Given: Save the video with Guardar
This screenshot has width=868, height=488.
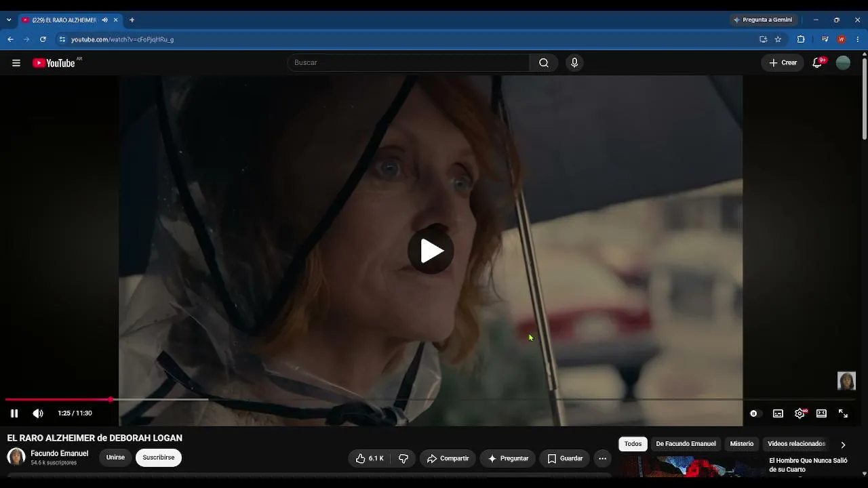Looking at the screenshot, I should click(x=565, y=459).
